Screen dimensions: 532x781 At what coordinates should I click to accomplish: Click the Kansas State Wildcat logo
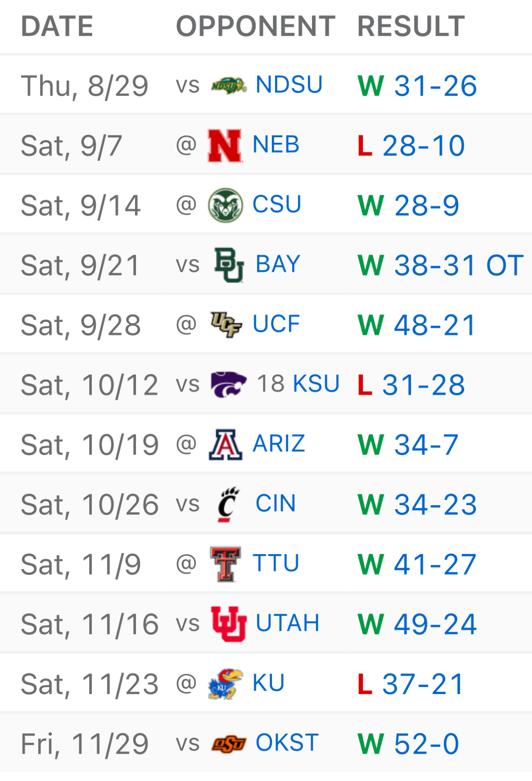coord(228,385)
